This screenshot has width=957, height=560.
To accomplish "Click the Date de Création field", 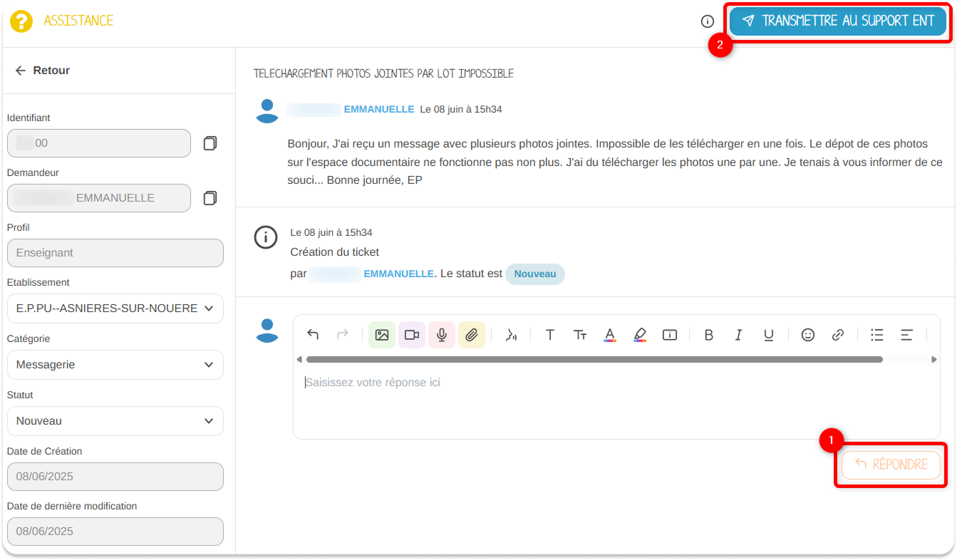I will click(x=115, y=477).
